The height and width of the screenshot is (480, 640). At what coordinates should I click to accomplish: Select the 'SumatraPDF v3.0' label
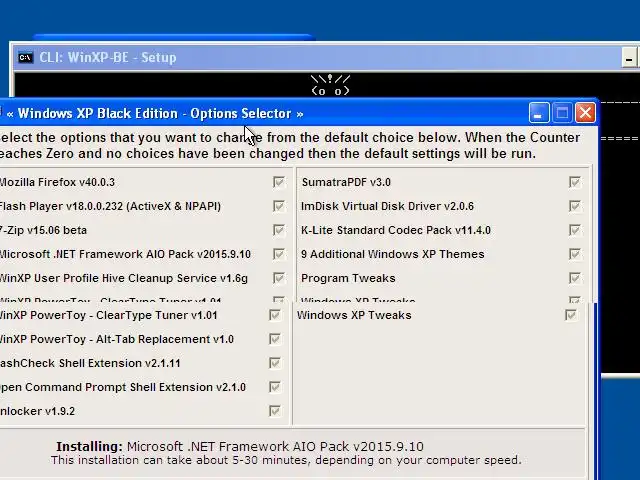pyautogui.click(x=346, y=182)
